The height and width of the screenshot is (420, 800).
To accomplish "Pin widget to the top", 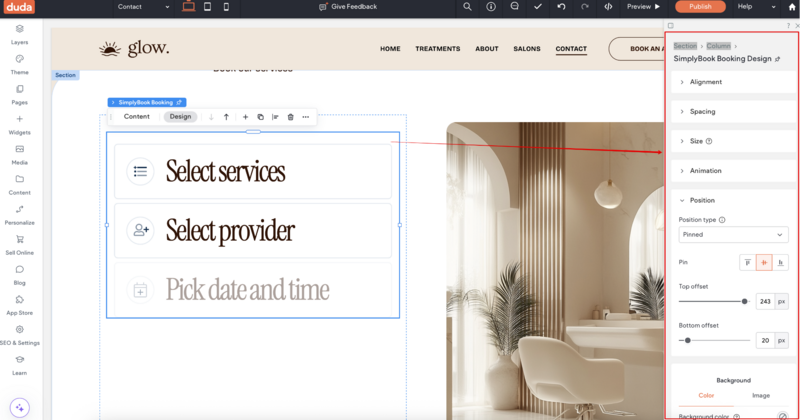I will 746,262.
